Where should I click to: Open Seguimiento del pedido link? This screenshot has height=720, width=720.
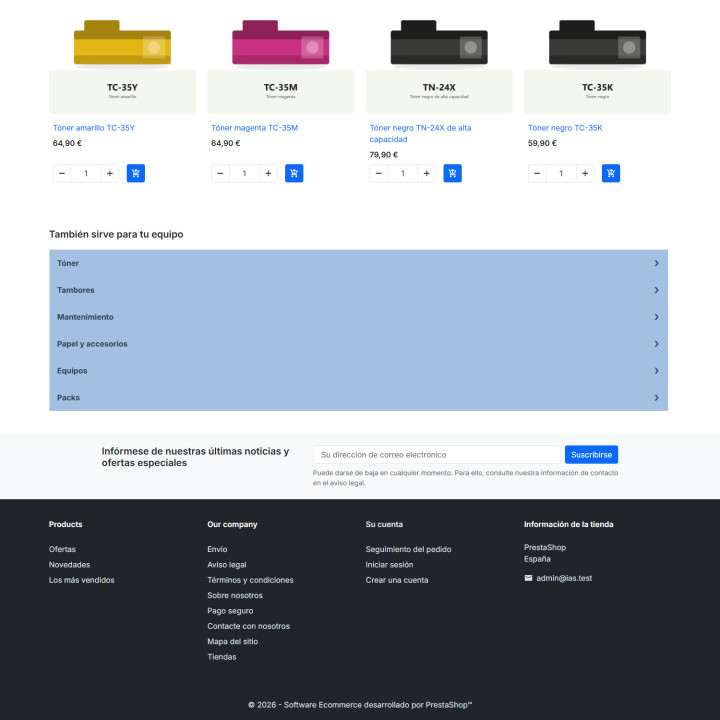point(408,549)
